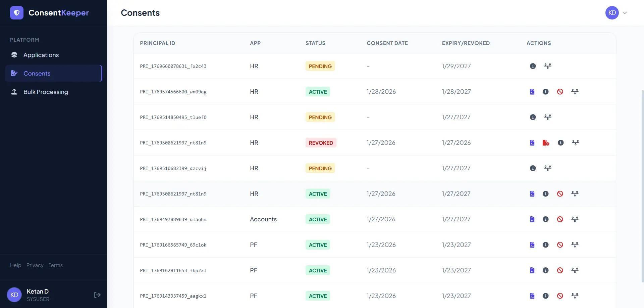
Task: Click the ConsentKeeper shield logo
Action: 16,12
